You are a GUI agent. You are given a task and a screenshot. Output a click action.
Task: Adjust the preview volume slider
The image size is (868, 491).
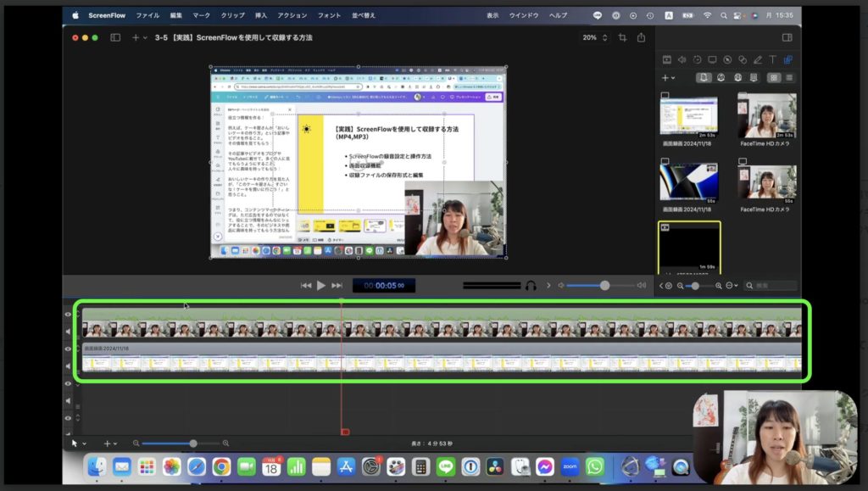click(604, 286)
